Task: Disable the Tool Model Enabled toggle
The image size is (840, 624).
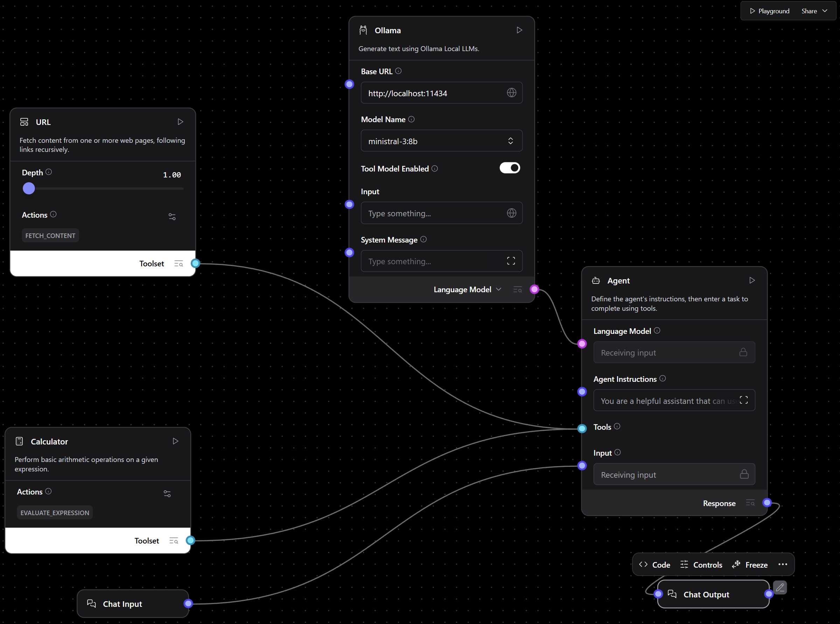Action: point(510,168)
